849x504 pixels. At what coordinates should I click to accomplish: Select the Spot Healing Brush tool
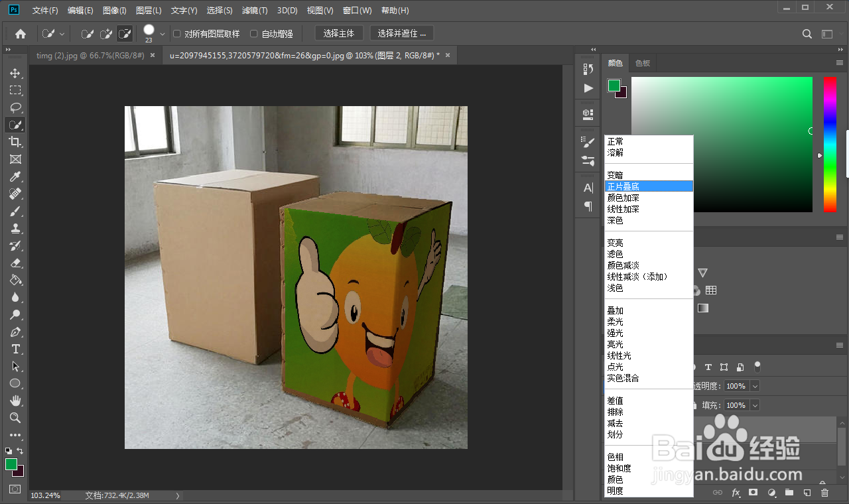click(x=15, y=194)
